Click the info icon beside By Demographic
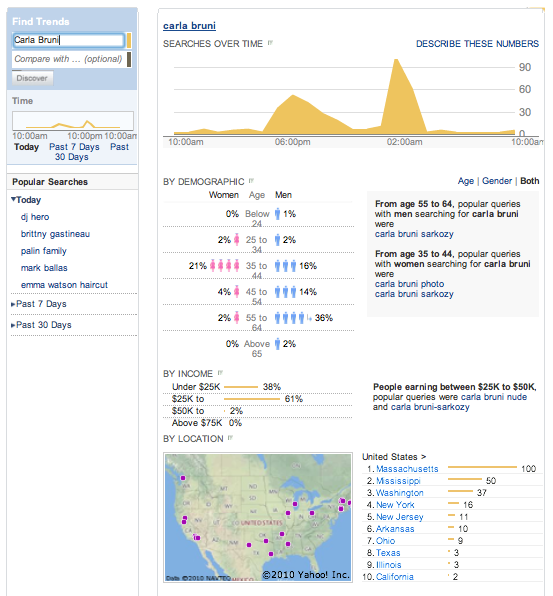The height and width of the screenshot is (596, 553). click(251, 181)
